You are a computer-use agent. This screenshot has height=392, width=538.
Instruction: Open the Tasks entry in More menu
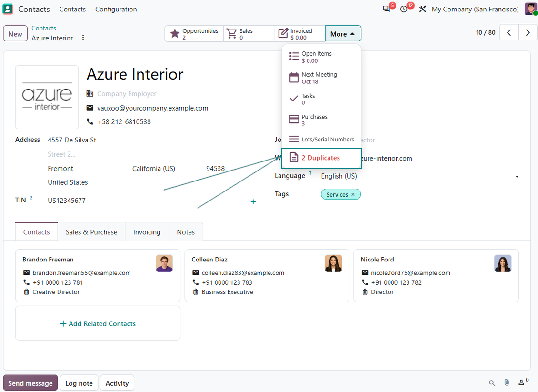[321, 99]
